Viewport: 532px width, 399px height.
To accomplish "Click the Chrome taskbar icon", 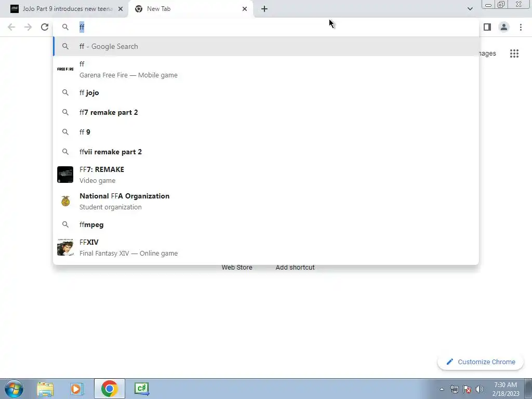I will [x=109, y=389].
